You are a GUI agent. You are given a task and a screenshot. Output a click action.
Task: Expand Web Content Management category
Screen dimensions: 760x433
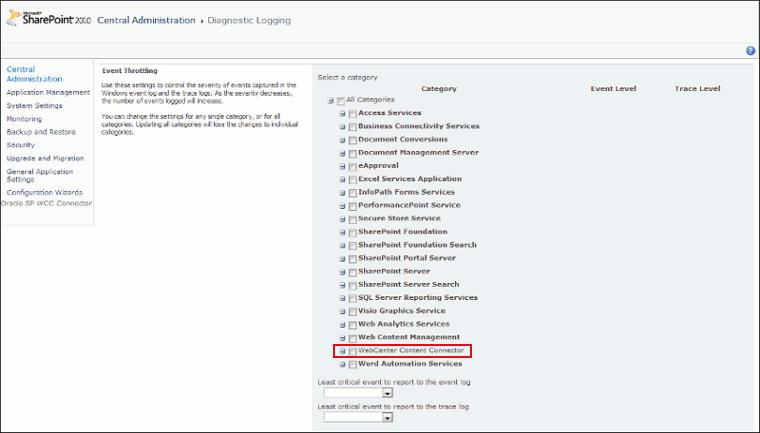coord(342,338)
